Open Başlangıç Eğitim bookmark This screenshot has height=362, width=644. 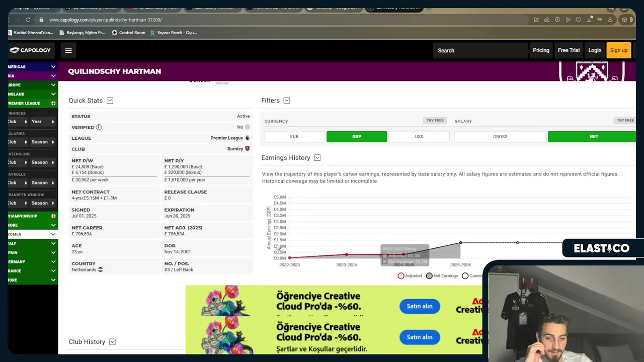click(x=82, y=33)
